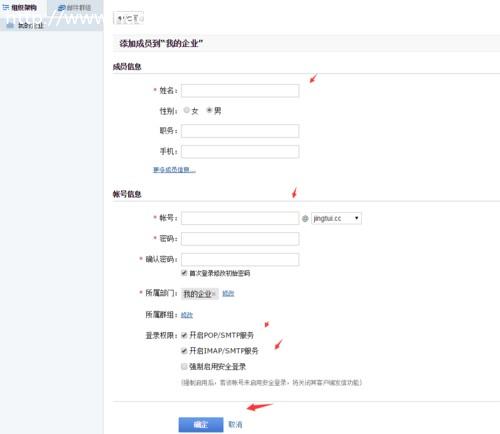This screenshot has height=434, width=500.
Task: Open the 更多成员信息 link
Action: pos(174,170)
